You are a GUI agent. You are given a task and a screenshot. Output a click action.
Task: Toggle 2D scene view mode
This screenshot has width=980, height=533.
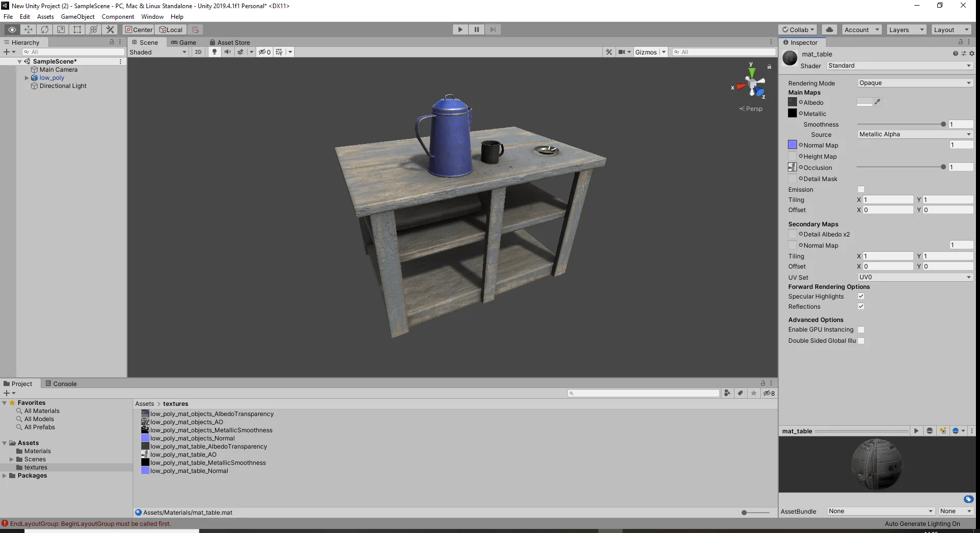tap(198, 52)
